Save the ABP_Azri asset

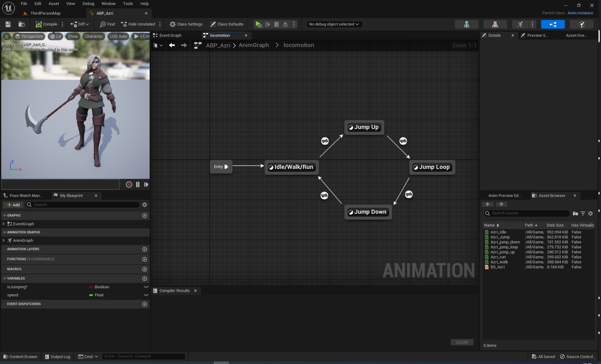[x=8, y=24]
